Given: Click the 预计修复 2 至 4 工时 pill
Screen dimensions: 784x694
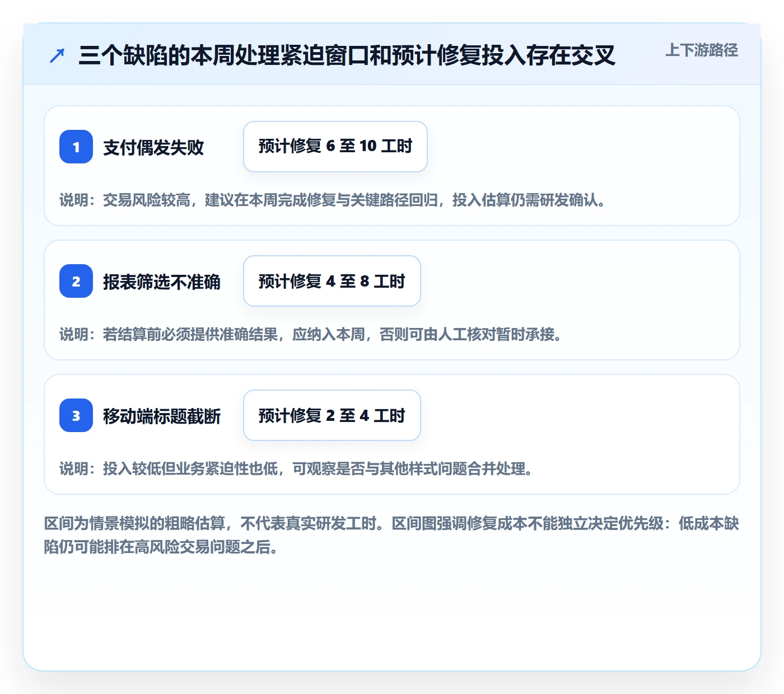Looking at the screenshot, I should tap(332, 415).
